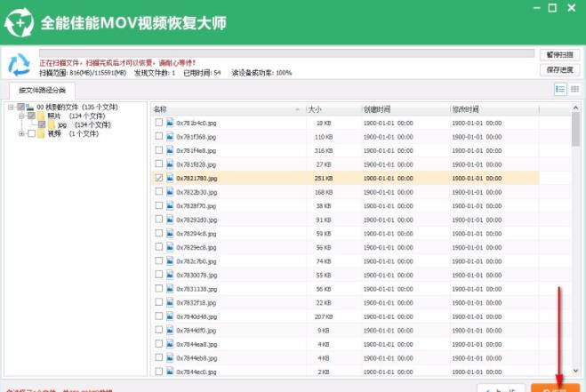The width and height of the screenshot is (586, 392).
Task: Uncheck the 0x7821780.jpg checkbox
Action: click(x=158, y=179)
